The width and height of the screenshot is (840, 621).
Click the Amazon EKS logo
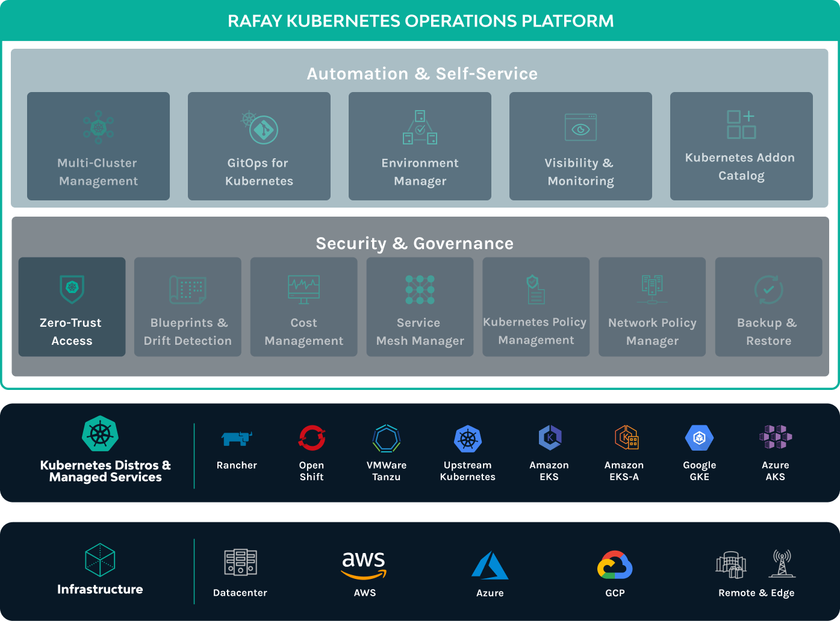pyautogui.click(x=550, y=437)
